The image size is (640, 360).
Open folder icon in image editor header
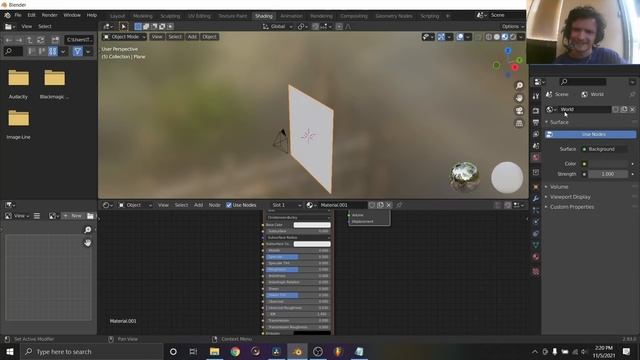[90, 216]
